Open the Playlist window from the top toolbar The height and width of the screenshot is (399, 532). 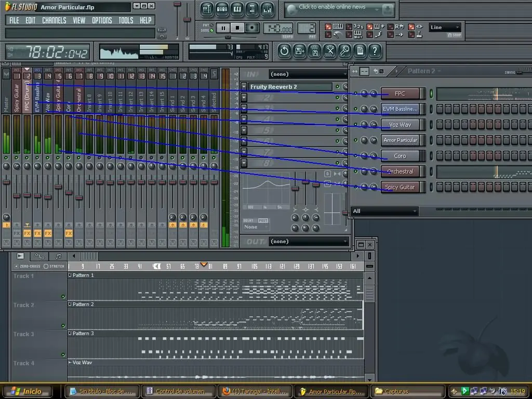207,9
